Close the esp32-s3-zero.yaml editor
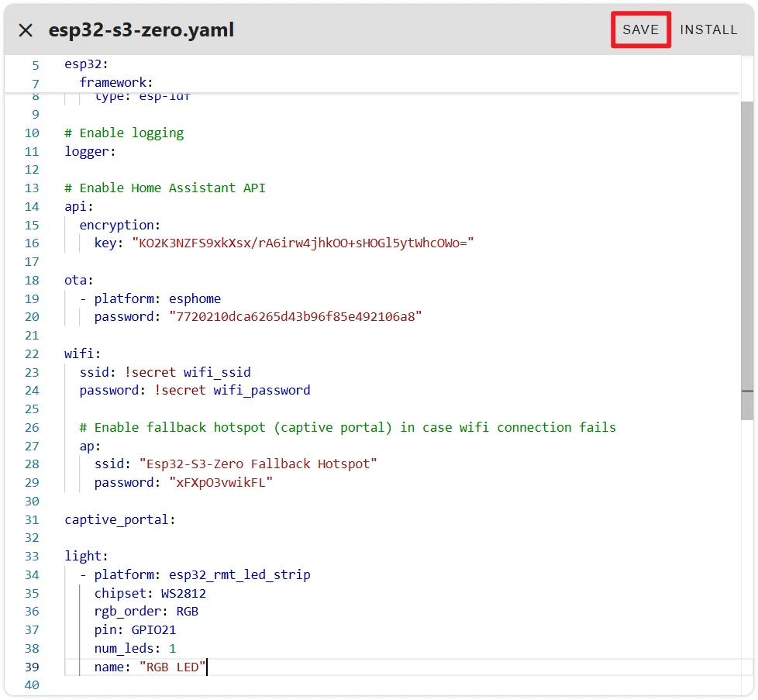 point(26,30)
